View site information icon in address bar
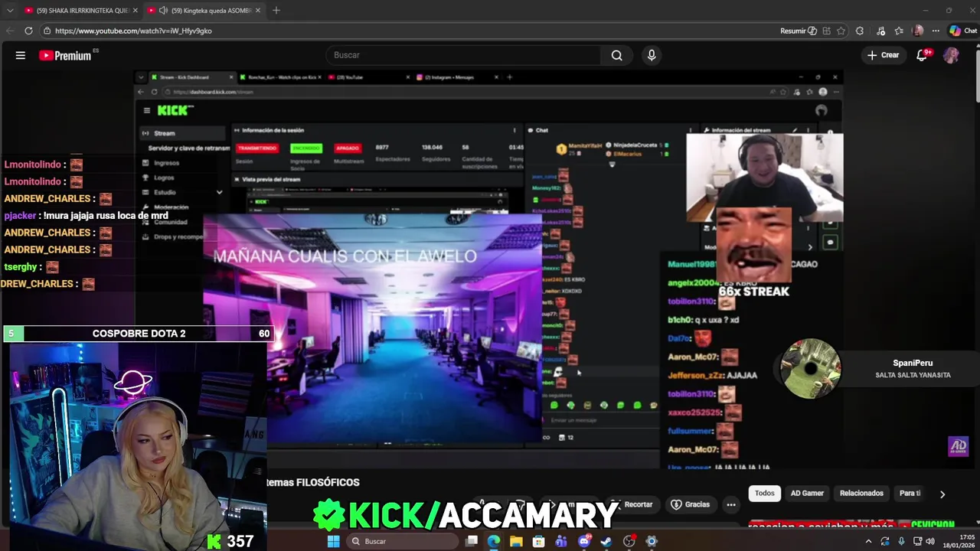 tap(47, 31)
